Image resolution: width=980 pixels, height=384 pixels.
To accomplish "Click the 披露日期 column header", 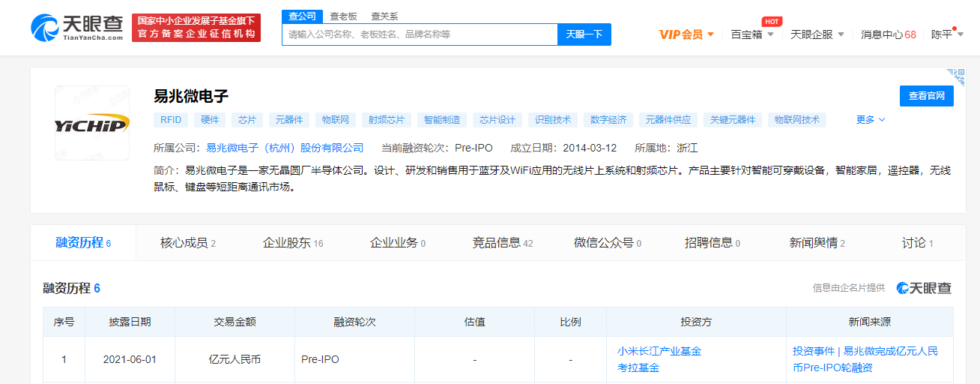I will [130, 322].
